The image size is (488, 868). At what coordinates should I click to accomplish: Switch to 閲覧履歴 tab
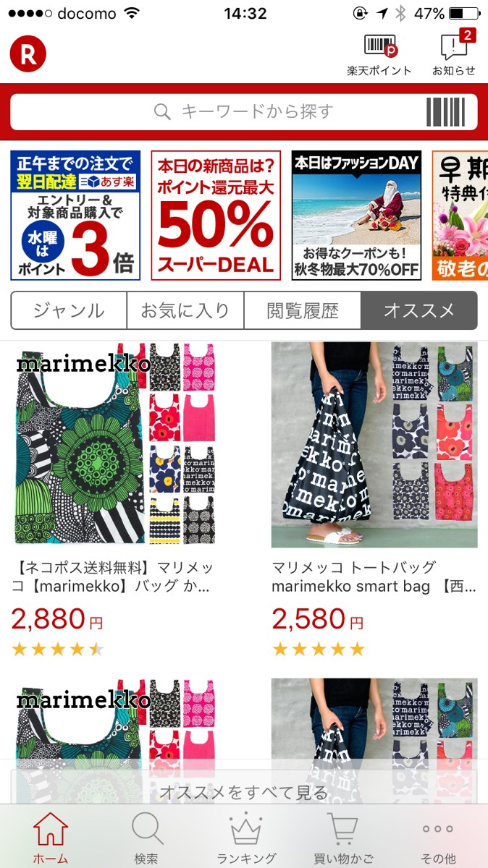(x=303, y=311)
